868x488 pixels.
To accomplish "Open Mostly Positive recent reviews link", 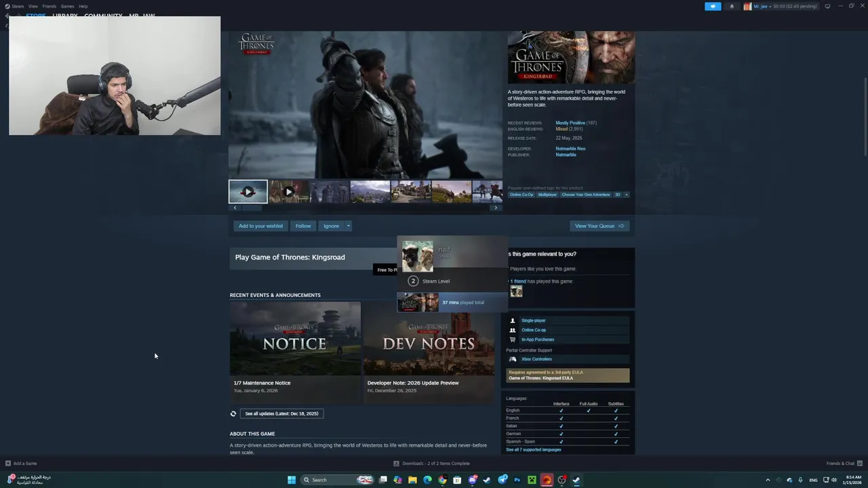I will pyautogui.click(x=570, y=123).
